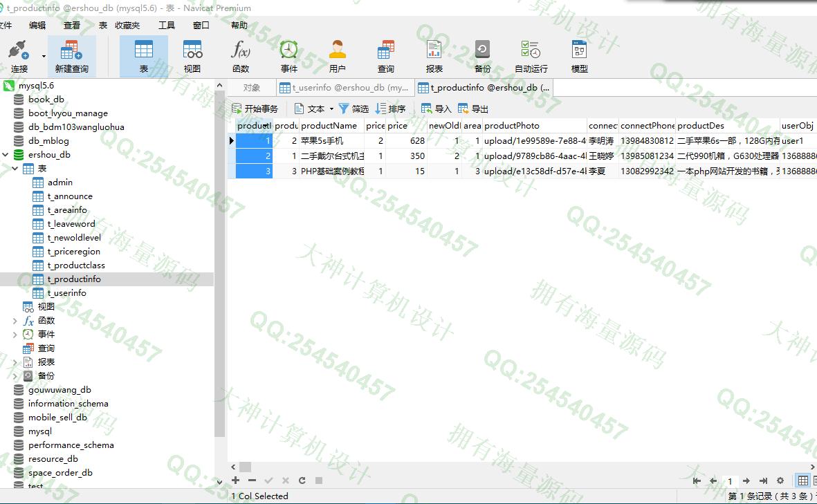This screenshot has width=817, height=504.
Task: Select the admin table
Action: point(60,183)
